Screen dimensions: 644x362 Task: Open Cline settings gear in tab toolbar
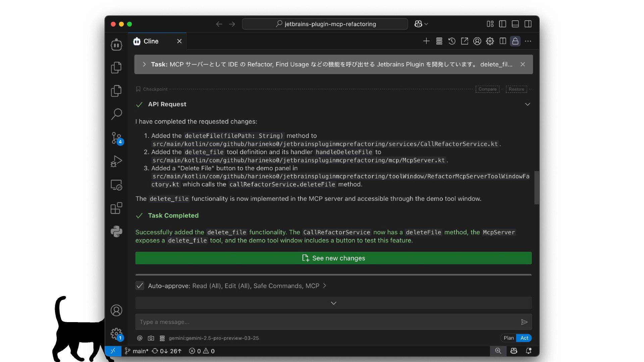tap(490, 41)
